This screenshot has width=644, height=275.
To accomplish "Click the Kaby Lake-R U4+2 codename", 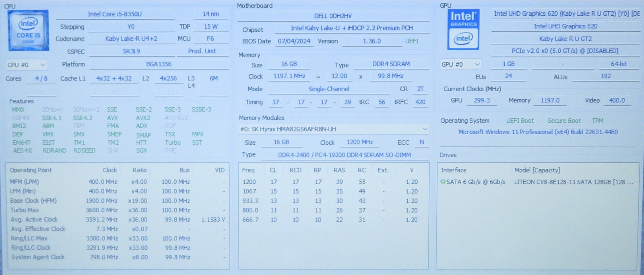I will tap(131, 39).
